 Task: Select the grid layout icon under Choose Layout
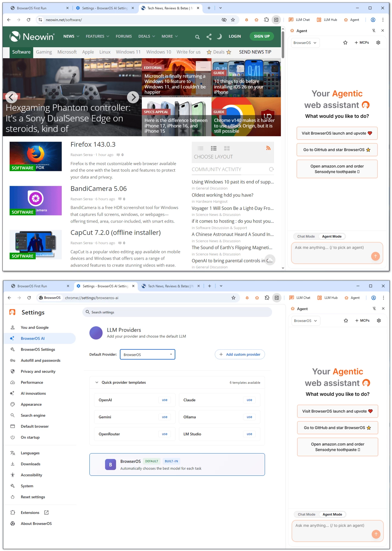click(227, 149)
